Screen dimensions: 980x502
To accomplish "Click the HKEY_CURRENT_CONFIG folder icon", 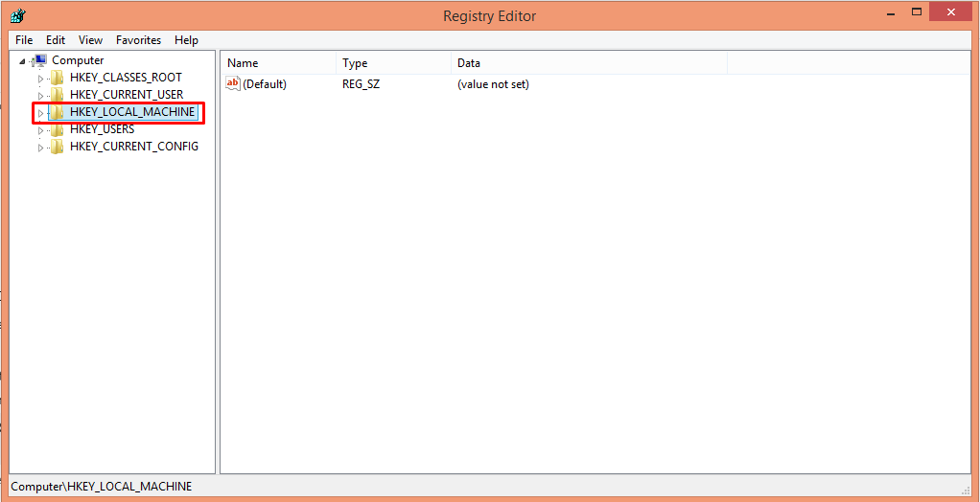I will pyautogui.click(x=58, y=147).
